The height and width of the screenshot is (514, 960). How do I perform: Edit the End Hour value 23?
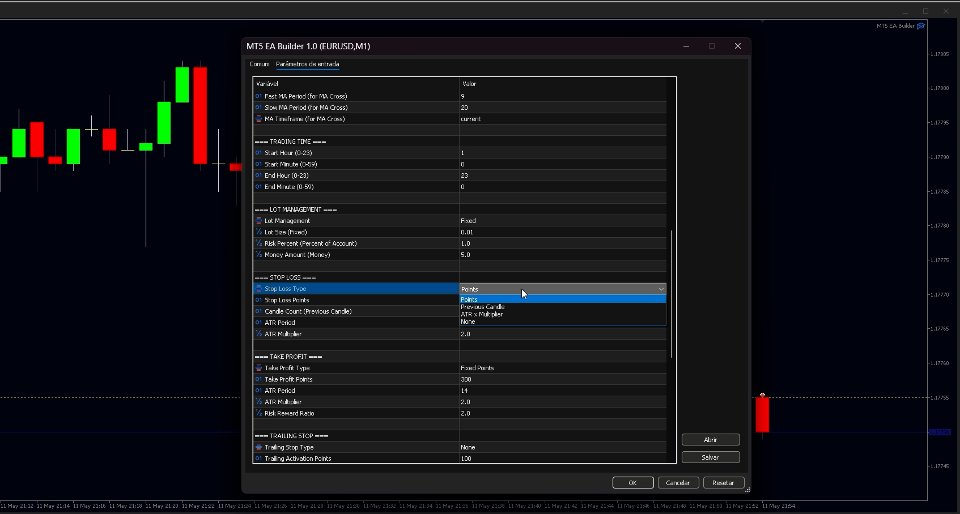[563, 176]
